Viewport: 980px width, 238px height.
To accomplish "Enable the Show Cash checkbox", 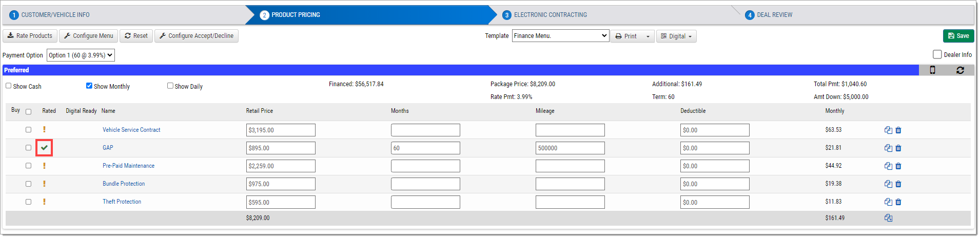I will click(8, 86).
